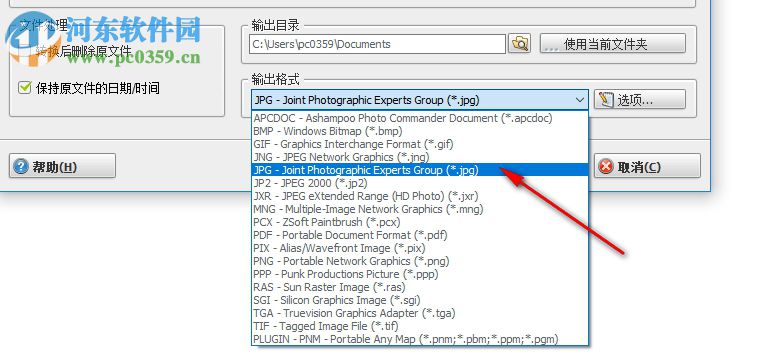Viewport: 780px width, 363px height.
Task: Choose TGA - Truevision Graphics Adapter
Action: point(420,313)
